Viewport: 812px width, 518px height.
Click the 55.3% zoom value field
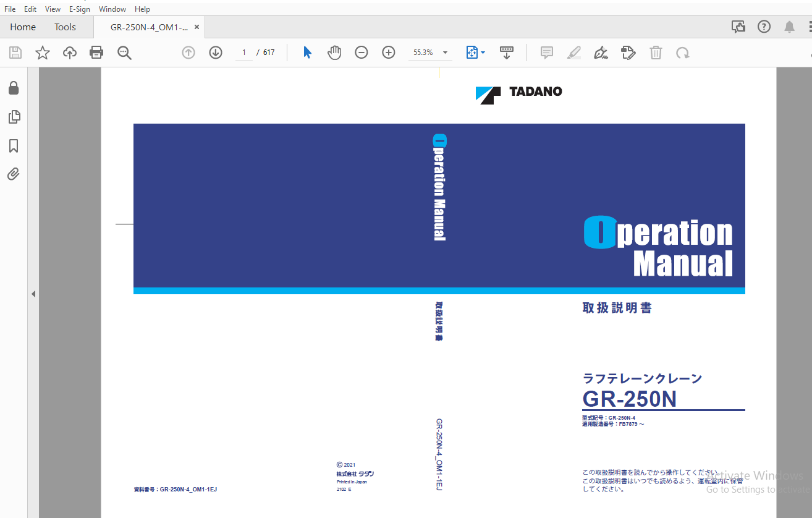(423, 53)
